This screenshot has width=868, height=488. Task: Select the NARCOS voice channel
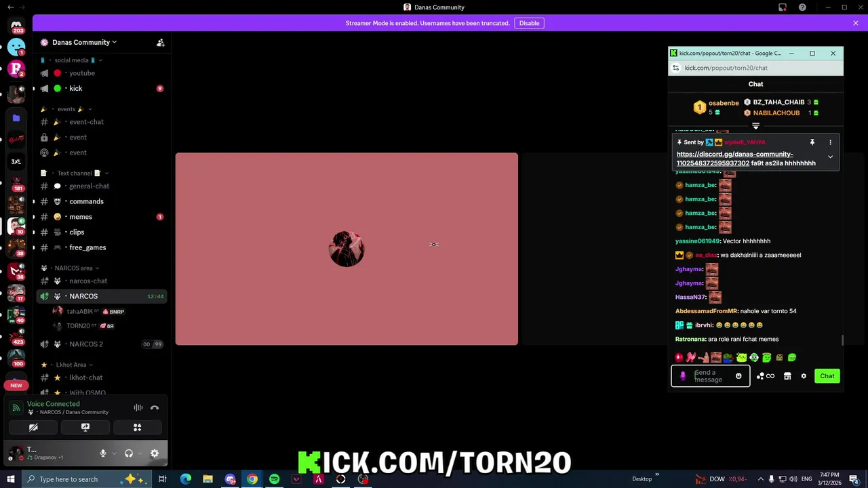[102, 296]
